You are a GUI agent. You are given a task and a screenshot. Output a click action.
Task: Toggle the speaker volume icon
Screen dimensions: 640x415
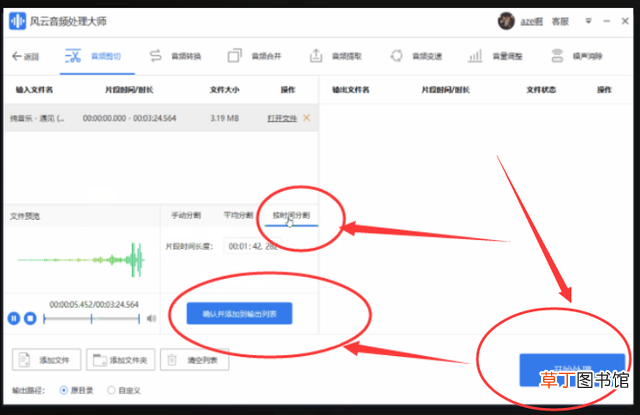151,318
